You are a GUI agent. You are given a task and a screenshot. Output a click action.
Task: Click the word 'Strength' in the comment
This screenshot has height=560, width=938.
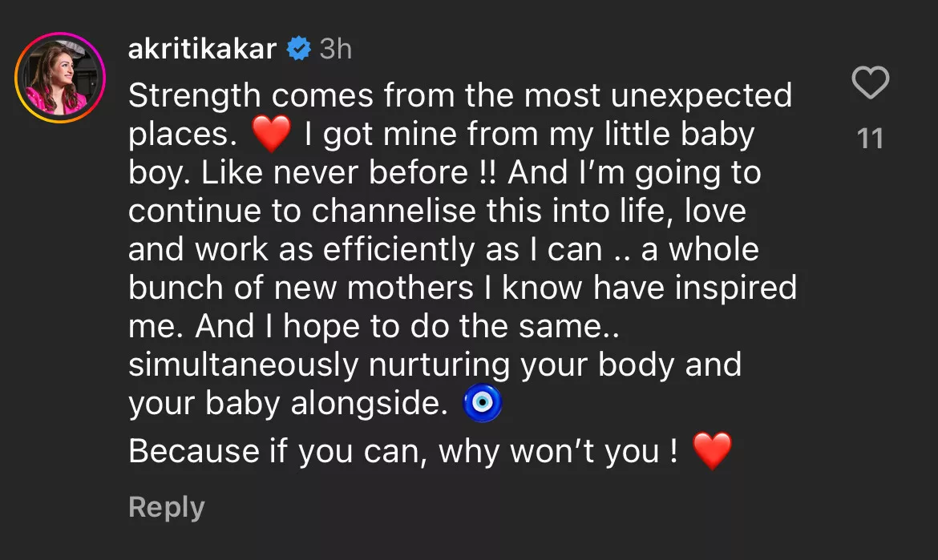195,96
